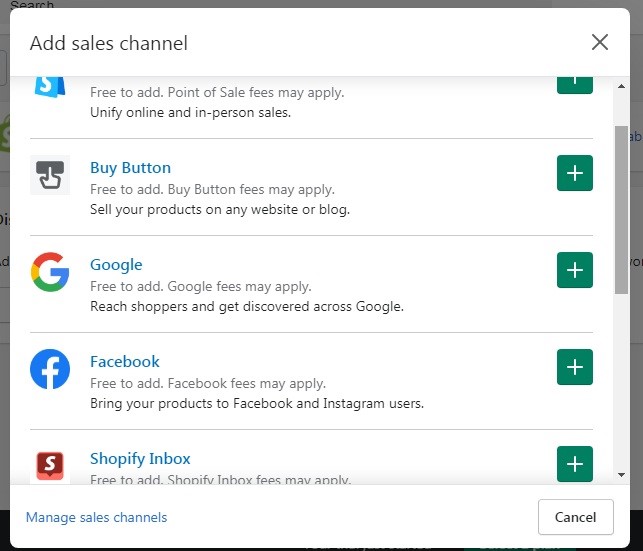Click the 'Add sales channel' dialog title
Screen dimensions: 643x551
tap(109, 43)
